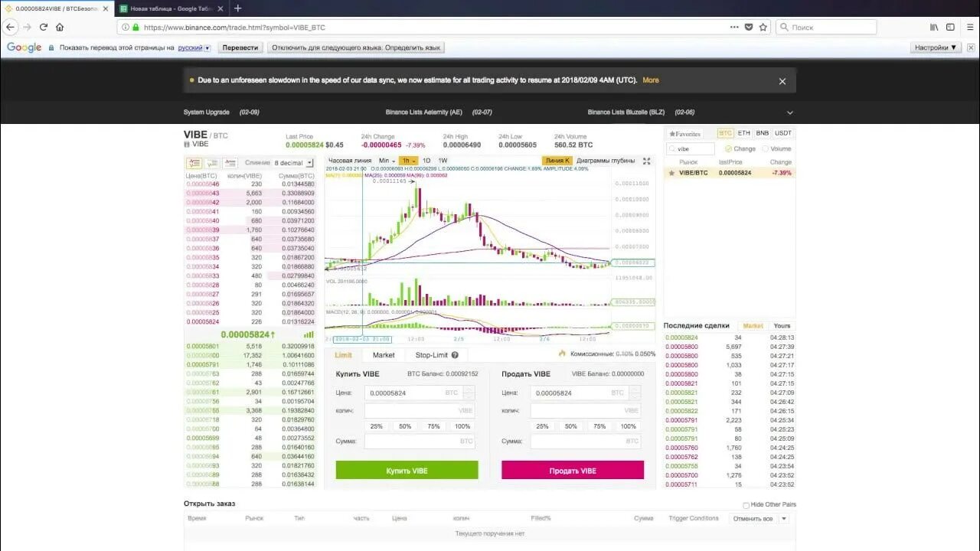The image size is (980, 551).
Task: Click 'Отключить для следующего языка' button
Action: coord(356,47)
